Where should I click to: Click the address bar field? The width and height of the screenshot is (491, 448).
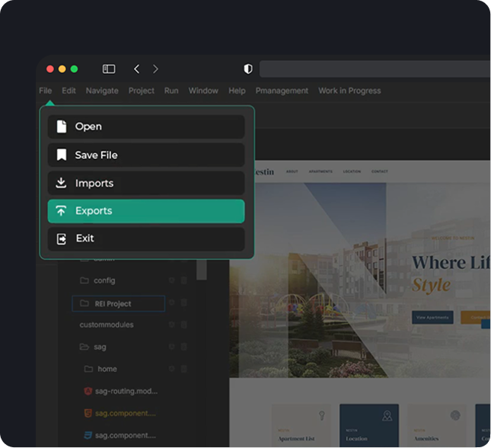375,69
